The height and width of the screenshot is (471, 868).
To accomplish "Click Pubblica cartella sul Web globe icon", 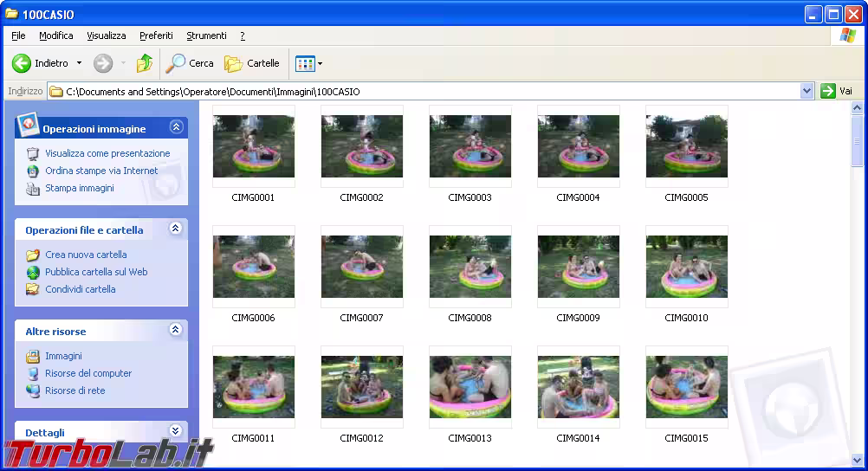I will point(33,273).
